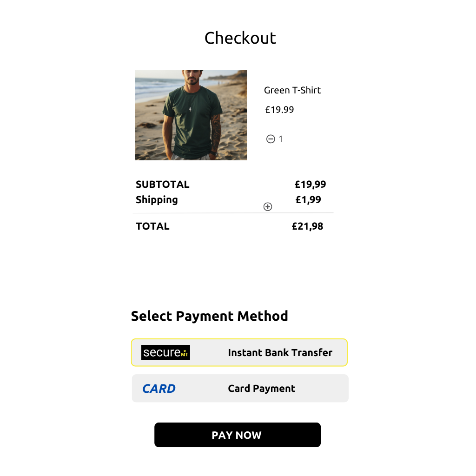Viewport: 476px width, 476px height.
Task: Click the £21,98 total amount
Action: pyautogui.click(x=308, y=226)
